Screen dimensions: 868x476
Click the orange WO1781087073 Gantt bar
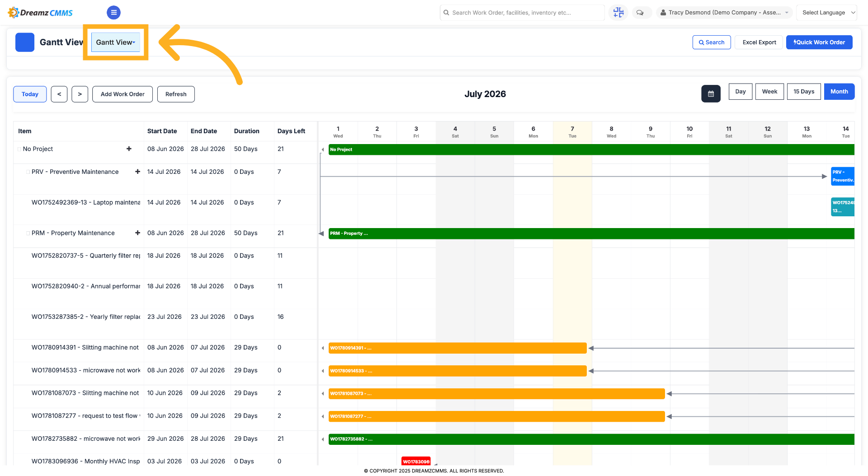coord(497,394)
